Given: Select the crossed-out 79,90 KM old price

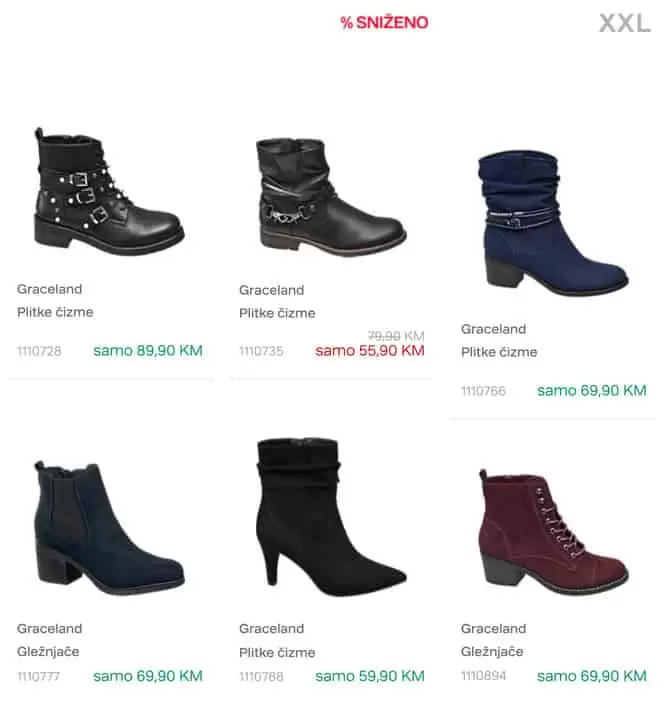Looking at the screenshot, I should pyautogui.click(x=396, y=335).
